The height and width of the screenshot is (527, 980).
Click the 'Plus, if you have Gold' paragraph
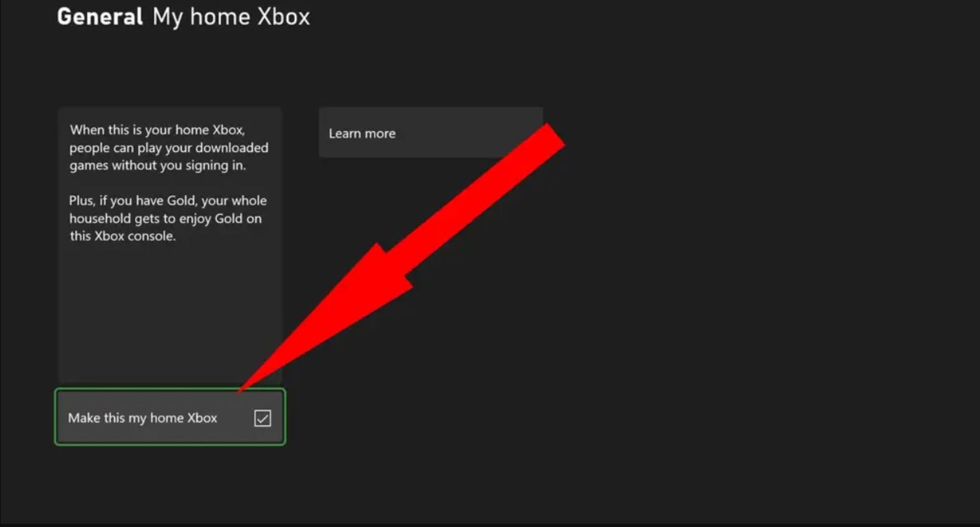click(168, 218)
